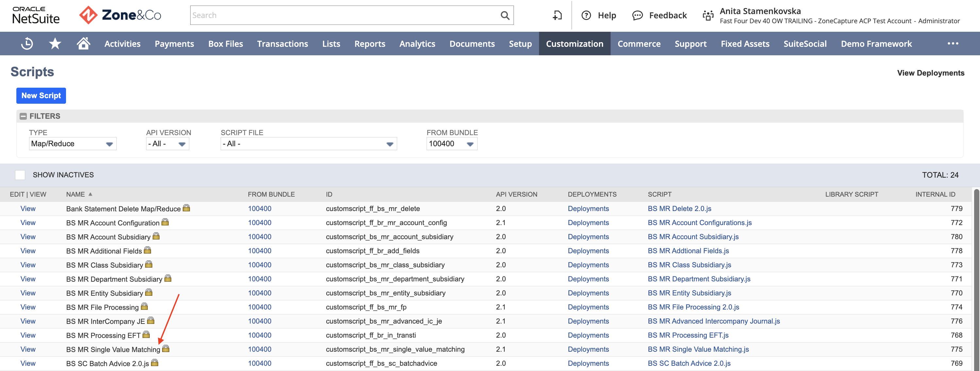Screen dimensions: 980x371
Task: Click lock icon beside BS MR Additional Fields
Action: click(x=148, y=250)
